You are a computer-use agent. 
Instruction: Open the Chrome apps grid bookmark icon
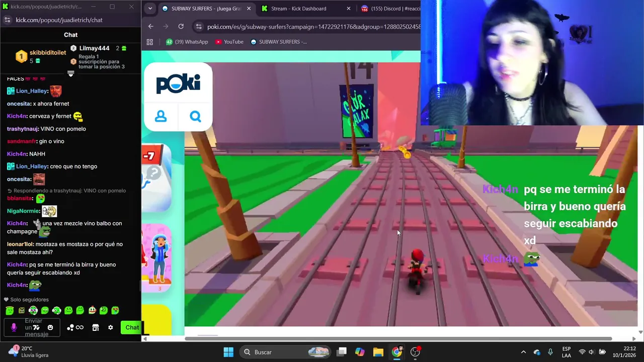click(x=149, y=42)
